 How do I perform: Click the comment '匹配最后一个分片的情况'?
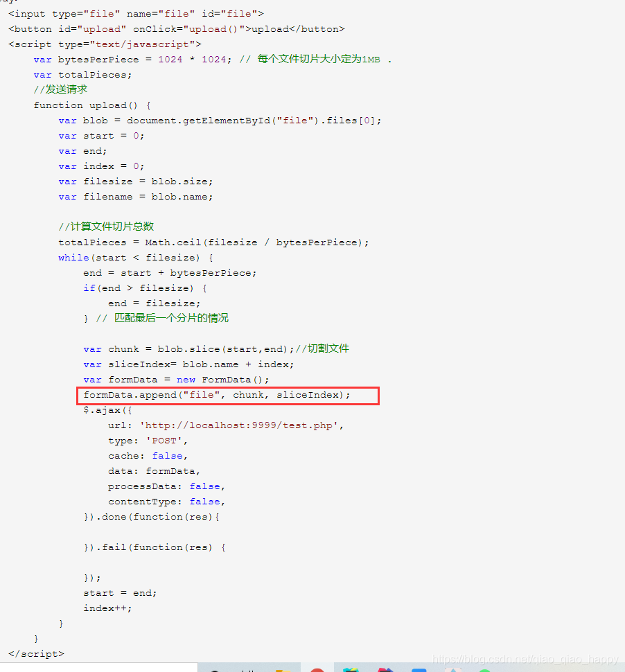(171, 318)
